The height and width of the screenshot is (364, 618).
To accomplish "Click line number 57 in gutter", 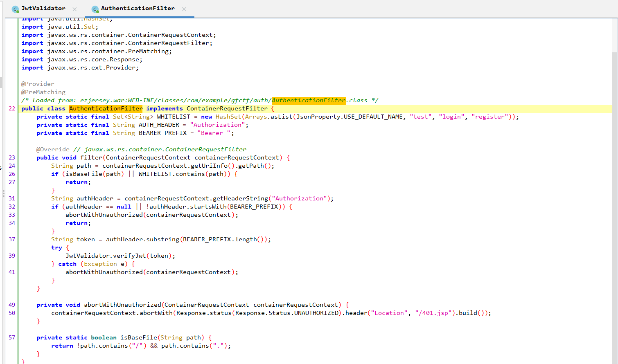I will [x=12, y=337].
